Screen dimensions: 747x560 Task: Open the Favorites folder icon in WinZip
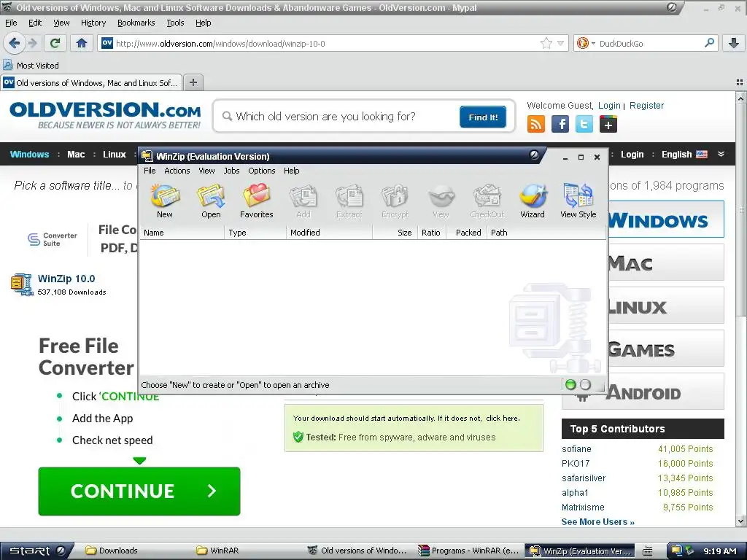click(x=256, y=201)
